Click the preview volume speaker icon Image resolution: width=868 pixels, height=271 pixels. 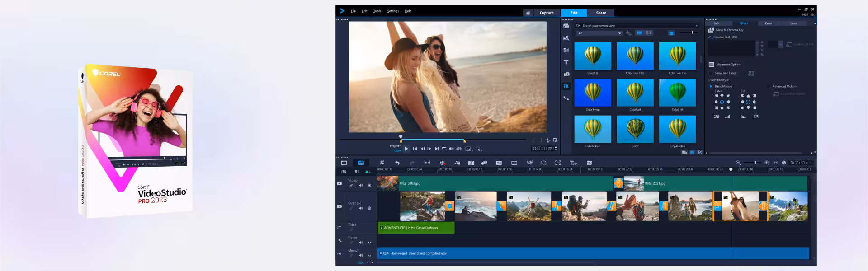(x=451, y=149)
